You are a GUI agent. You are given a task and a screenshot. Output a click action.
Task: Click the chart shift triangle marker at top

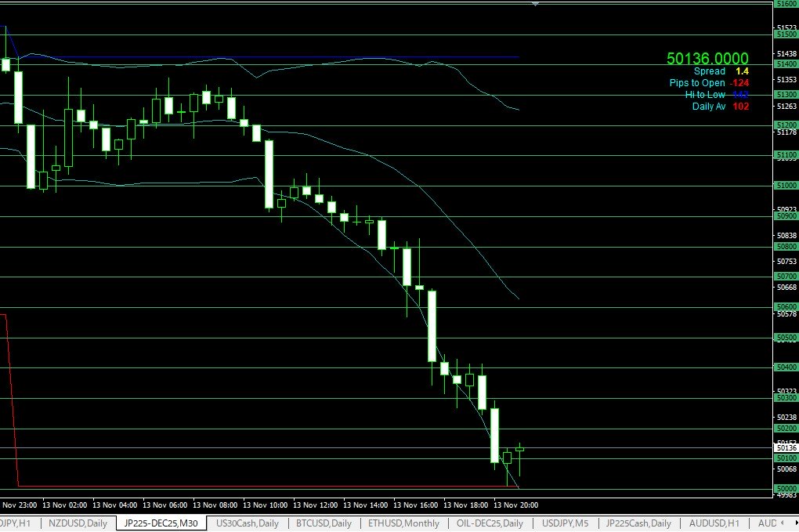535,5
